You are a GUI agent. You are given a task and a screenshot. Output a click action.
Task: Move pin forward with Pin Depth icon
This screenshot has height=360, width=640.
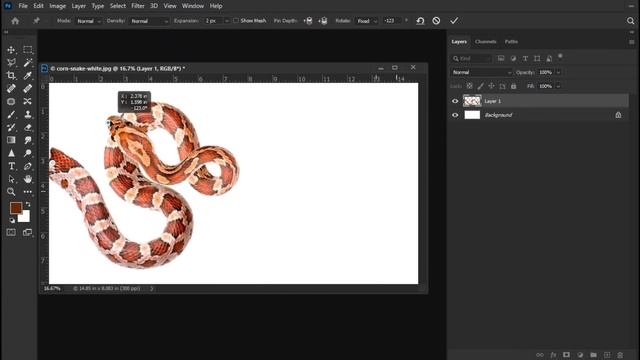(x=309, y=21)
